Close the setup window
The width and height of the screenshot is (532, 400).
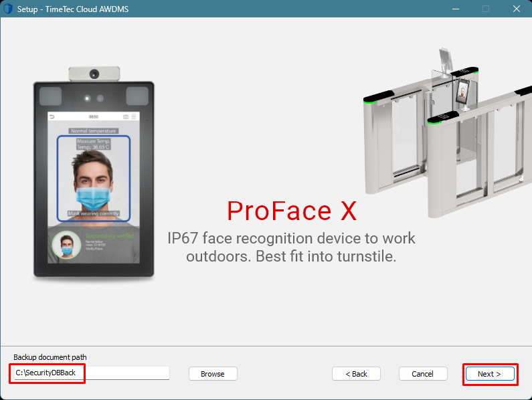(x=517, y=9)
